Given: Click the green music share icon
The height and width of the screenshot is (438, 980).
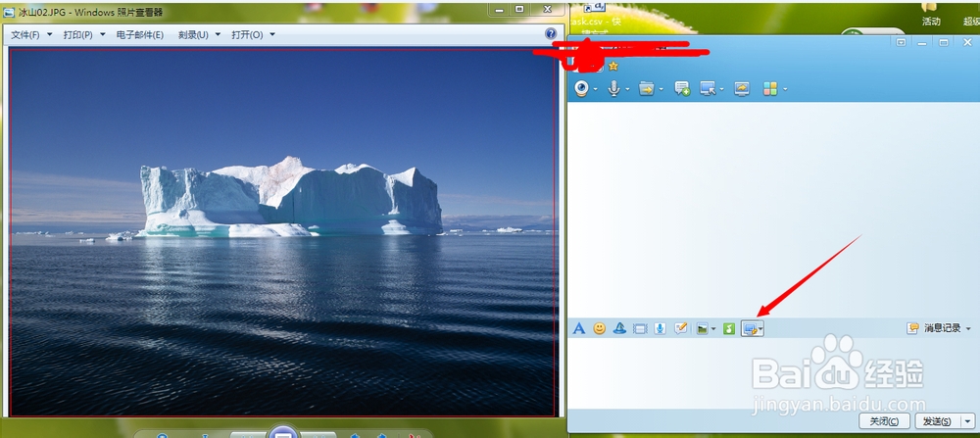Looking at the screenshot, I should [x=729, y=328].
